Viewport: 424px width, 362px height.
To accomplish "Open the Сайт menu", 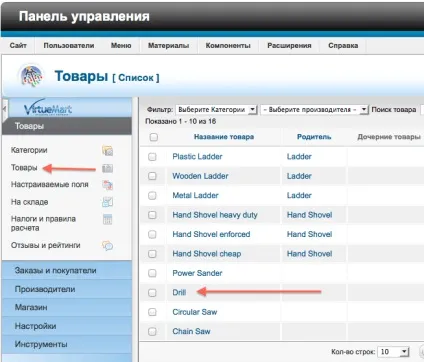I will [x=18, y=46].
